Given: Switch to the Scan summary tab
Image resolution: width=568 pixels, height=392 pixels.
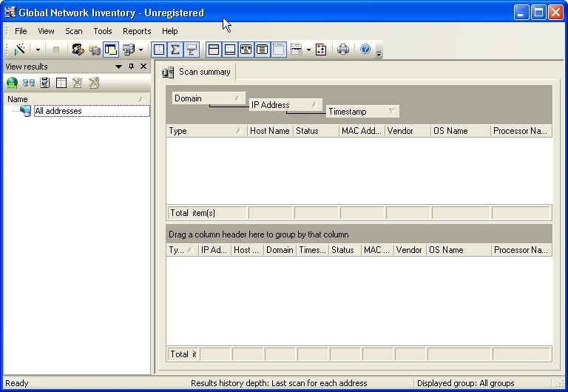Looking at the screenshot, I should click(x=197, y=72).
